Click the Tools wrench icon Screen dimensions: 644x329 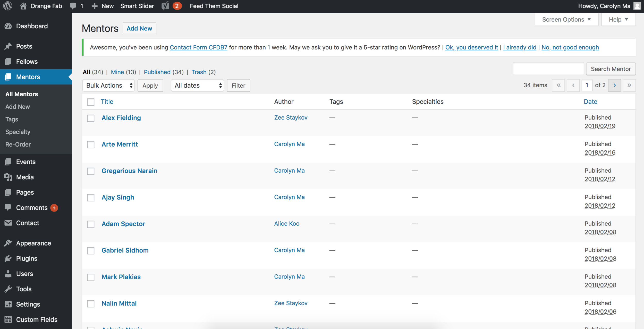point(8,289)
